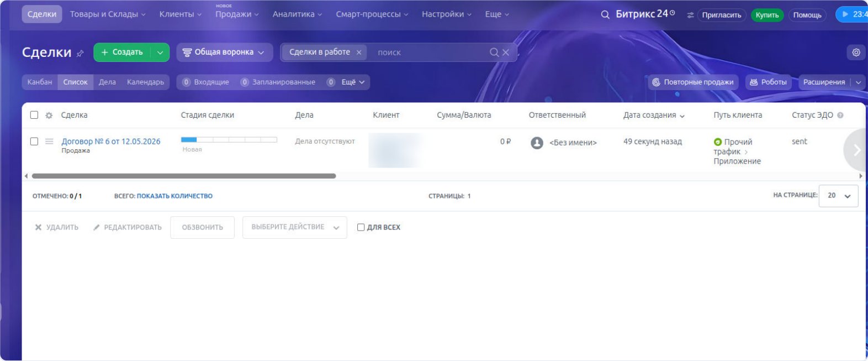Click the switch arrows icon near Пригласить
The width and height of the screenshot is (868, 361).
point(690,15)
